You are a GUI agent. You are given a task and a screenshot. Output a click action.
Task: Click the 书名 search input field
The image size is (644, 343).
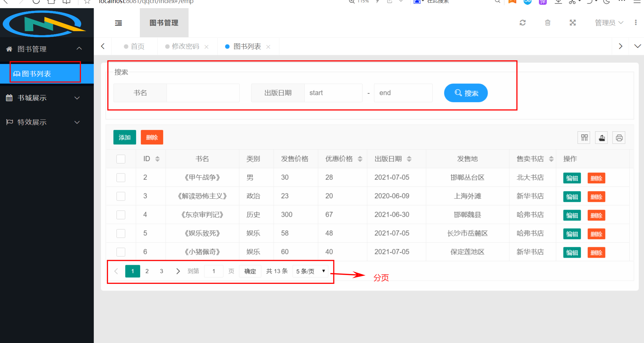click(203, 93)
